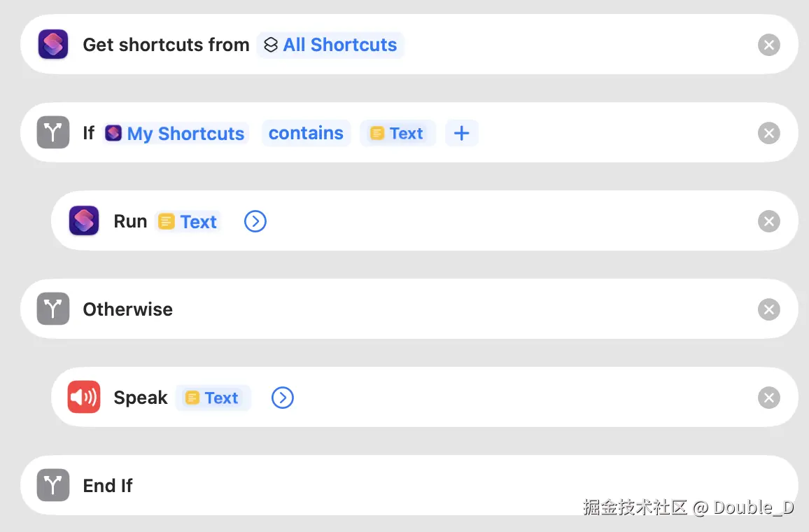The height and width of the screenshot is (532, 809).
Task: Change the contains condition operator
Action: pyautogui.click(x=306, y=133)
